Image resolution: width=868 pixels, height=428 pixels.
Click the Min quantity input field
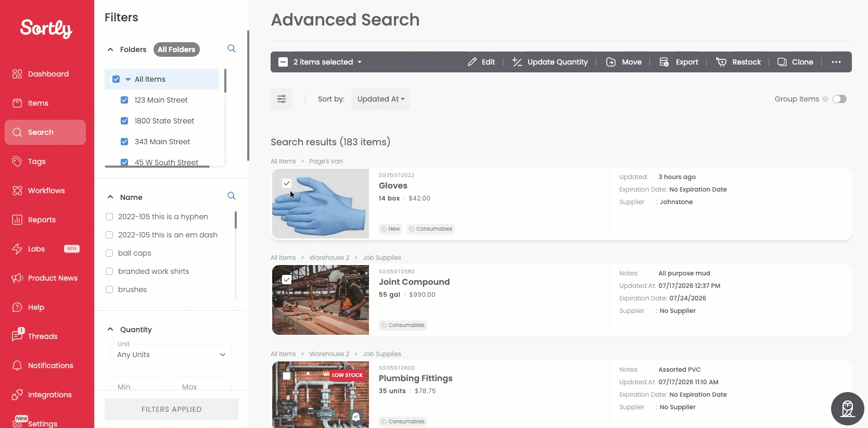138,384
